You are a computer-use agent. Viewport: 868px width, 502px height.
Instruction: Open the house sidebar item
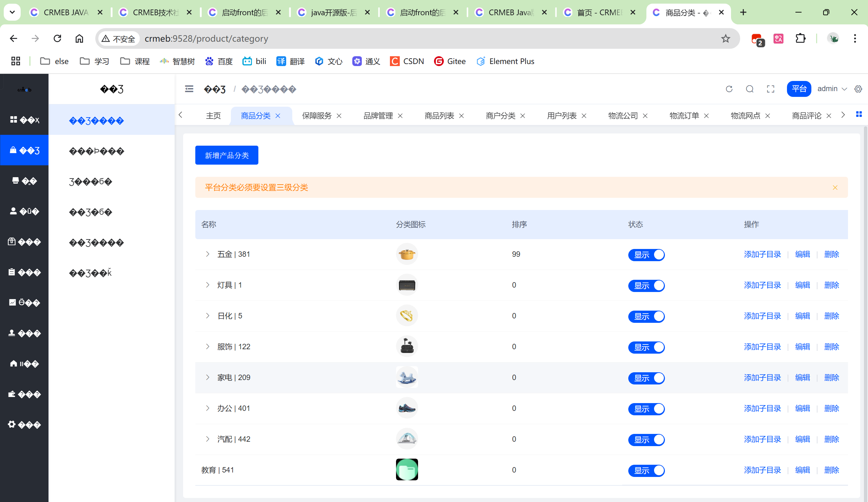tap(24, 363)
